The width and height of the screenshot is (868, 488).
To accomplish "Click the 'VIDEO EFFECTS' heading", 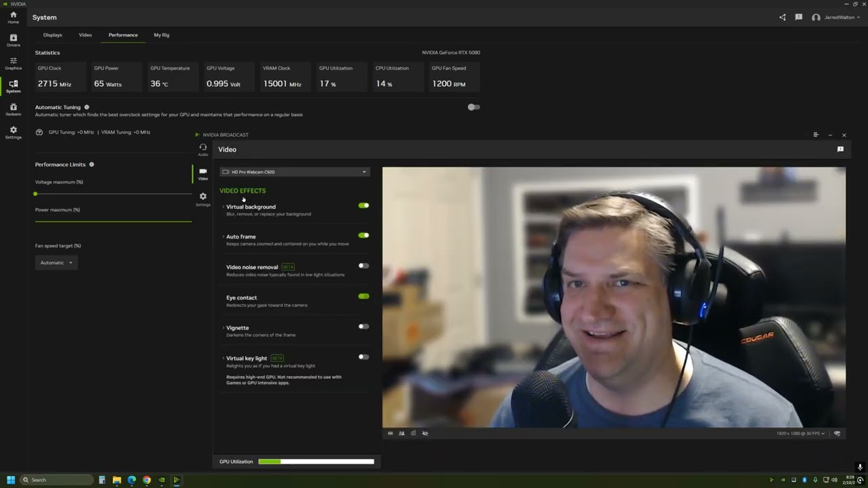I will 243,190.
